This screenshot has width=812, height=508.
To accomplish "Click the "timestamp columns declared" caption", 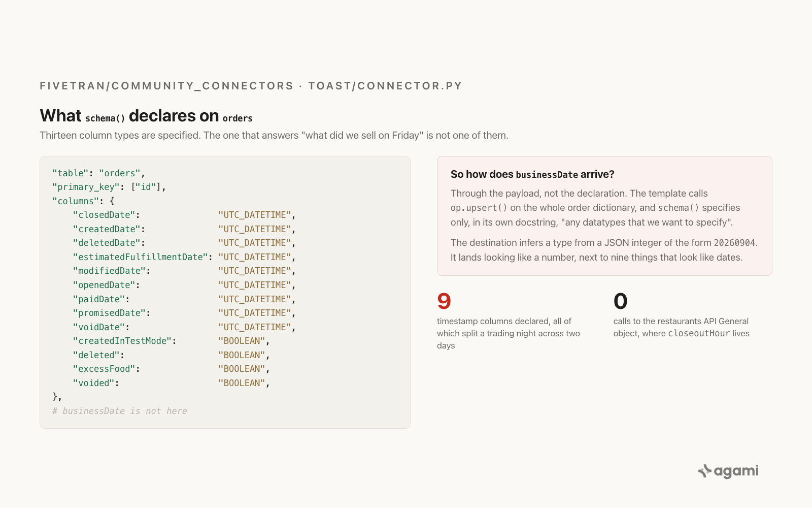I will click(x=509, y=333).
